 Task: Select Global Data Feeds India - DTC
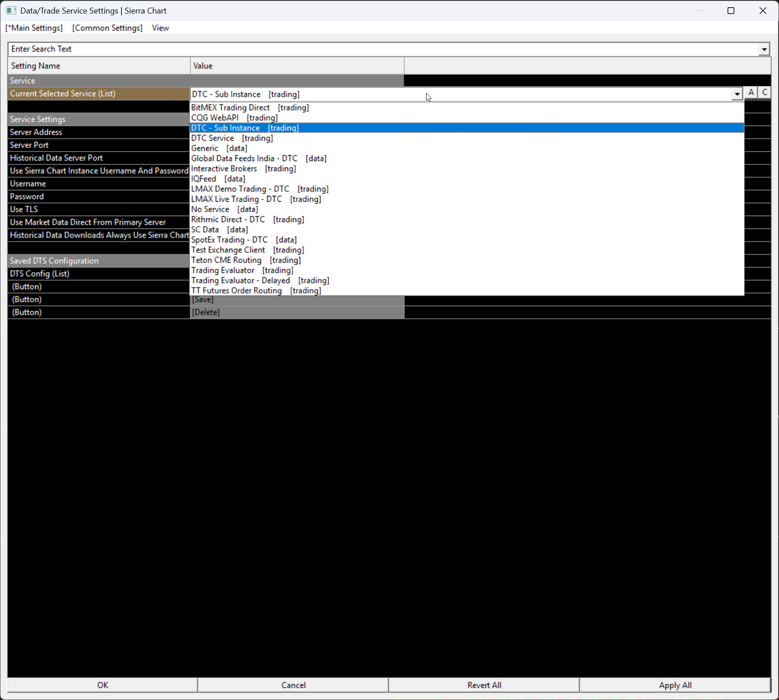[x=467, y=158]
